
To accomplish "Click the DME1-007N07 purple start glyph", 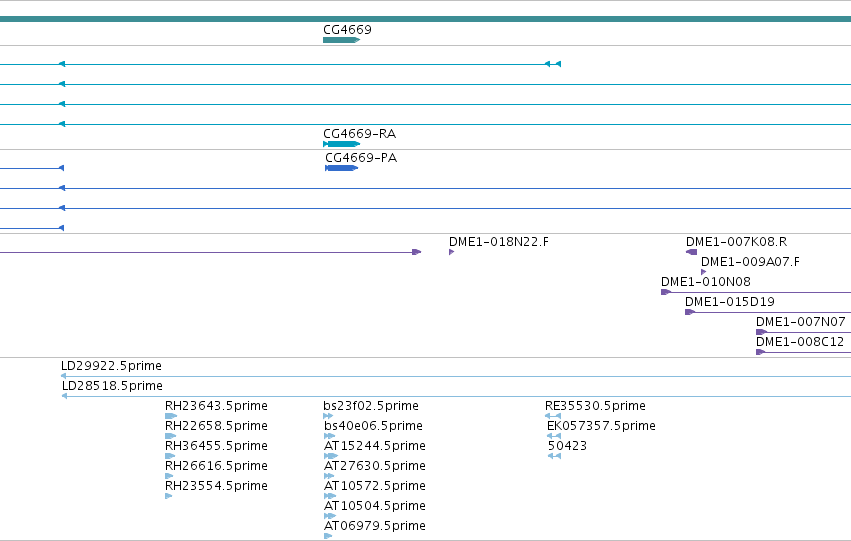I will coord(761,332).
